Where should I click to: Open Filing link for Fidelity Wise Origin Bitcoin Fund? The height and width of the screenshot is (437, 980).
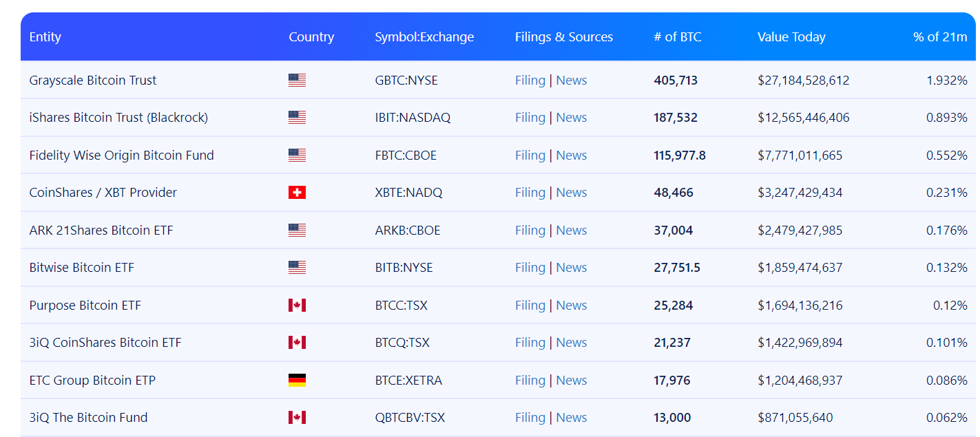[530, 156]
